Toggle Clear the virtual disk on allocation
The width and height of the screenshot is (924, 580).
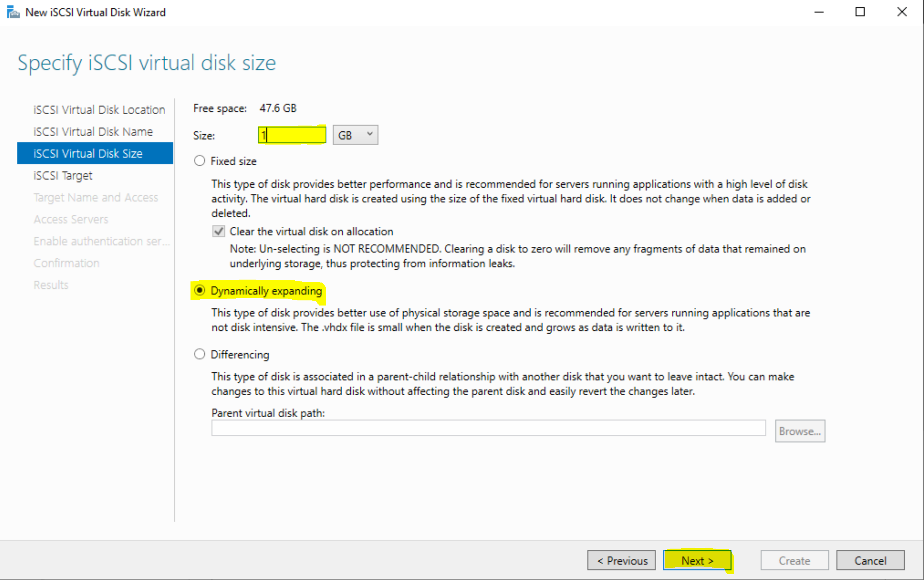coord(219,231)
